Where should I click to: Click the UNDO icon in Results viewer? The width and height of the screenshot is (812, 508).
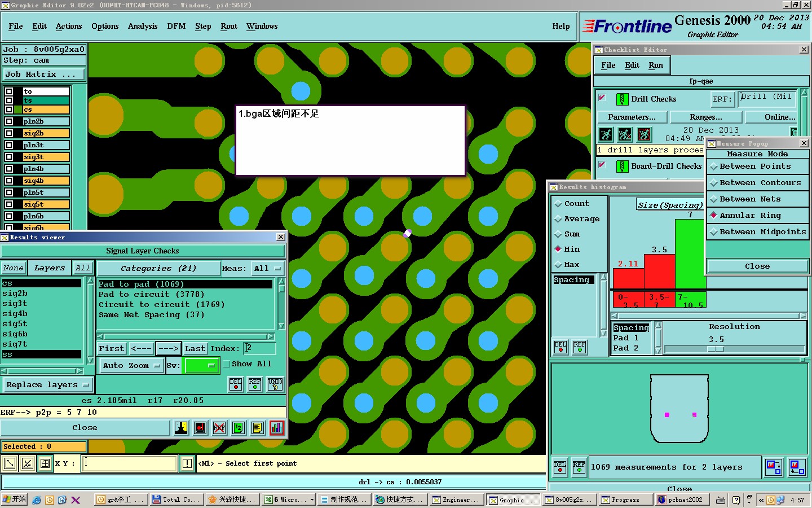pos(275,384)
